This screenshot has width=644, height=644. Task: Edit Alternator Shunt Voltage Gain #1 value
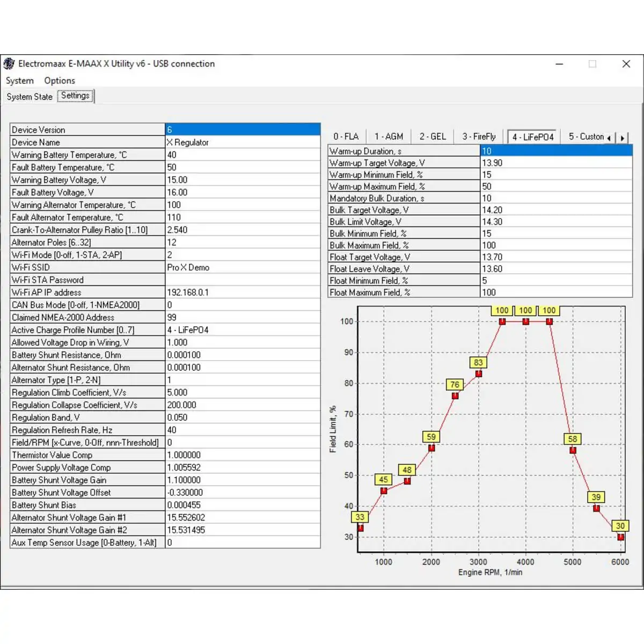pos(243,517)
